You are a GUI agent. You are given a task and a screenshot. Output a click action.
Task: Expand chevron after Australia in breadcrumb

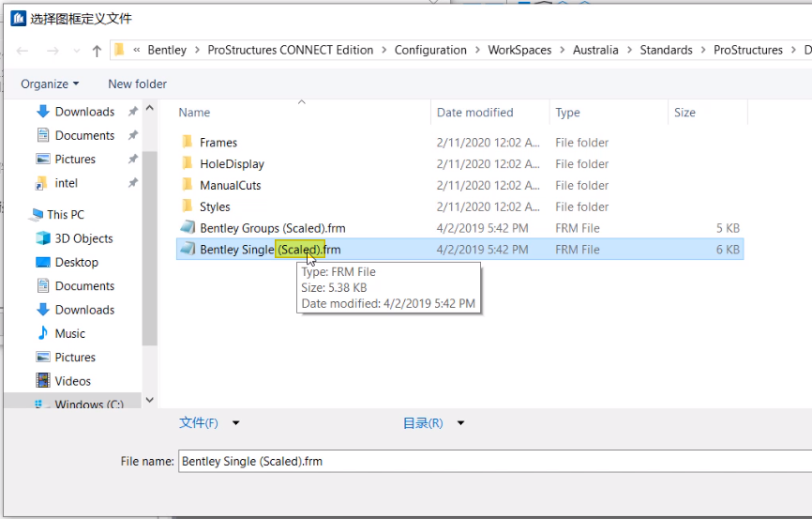click(629, 51)
